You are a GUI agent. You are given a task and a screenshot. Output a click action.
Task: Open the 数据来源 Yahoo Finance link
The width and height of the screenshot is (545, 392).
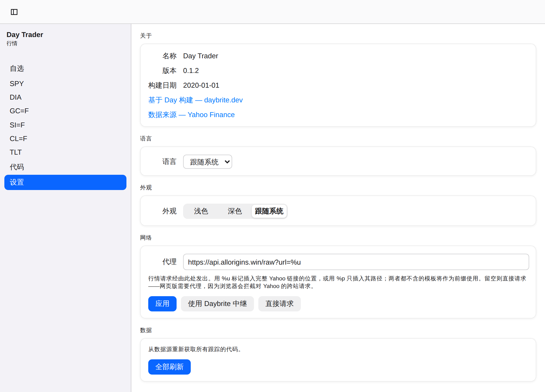191,115
